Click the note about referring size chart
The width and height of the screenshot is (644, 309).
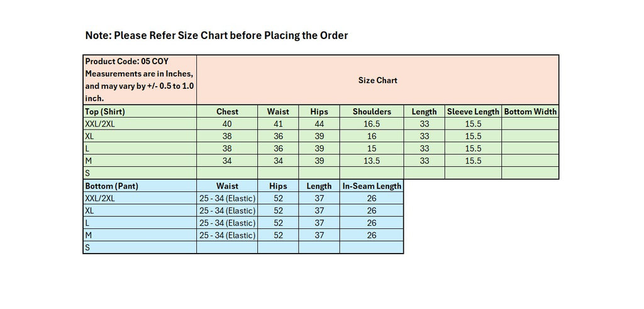(x=216, y=35)
